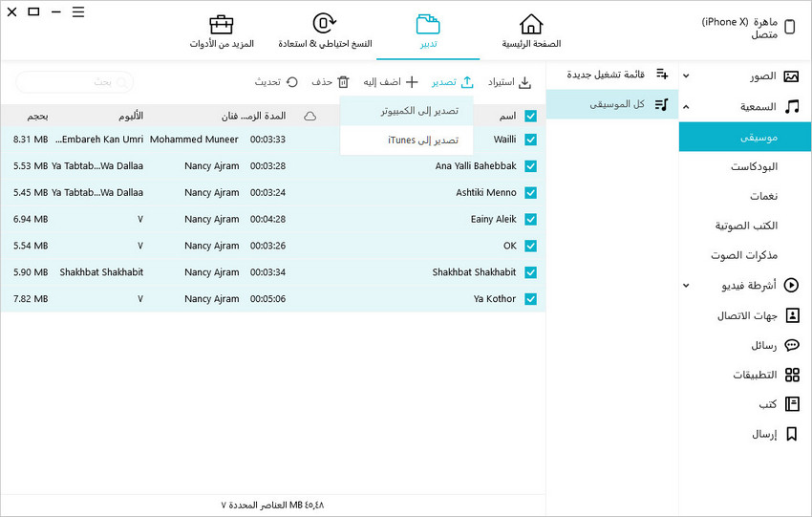Click artist Mohammed Muneer cell
Viewport: 812px width, 517px height.
(194, 140)
